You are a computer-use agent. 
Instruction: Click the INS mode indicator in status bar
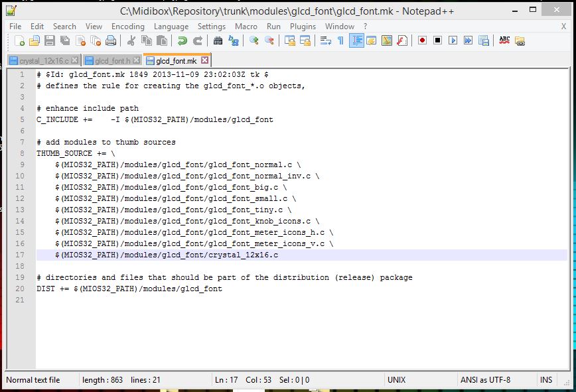[545, 380]
